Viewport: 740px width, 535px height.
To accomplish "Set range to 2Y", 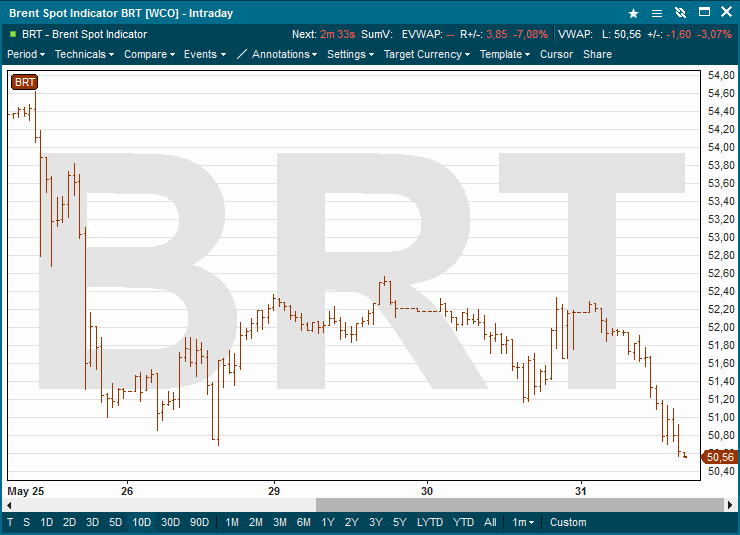I will (352, 522).
